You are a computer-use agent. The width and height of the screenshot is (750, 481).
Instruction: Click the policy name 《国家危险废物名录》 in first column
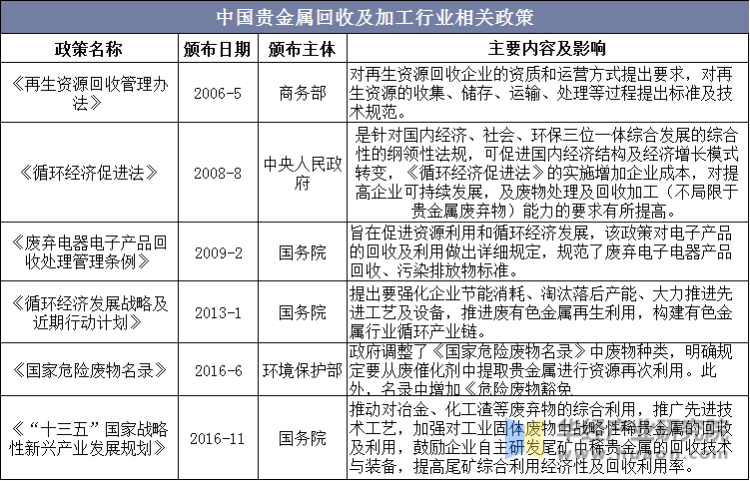click(88, 370)
